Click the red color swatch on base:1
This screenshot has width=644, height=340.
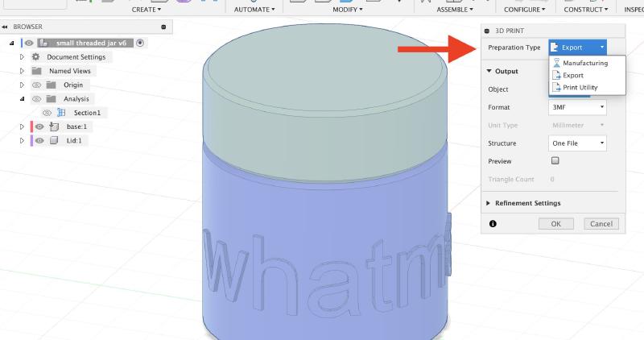[31, 126]
